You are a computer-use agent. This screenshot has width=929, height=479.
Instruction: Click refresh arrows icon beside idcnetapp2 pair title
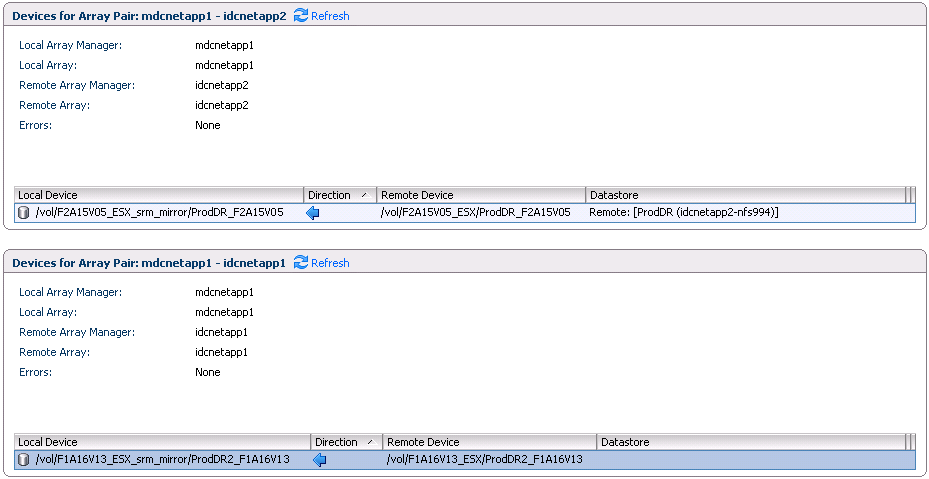301,16
